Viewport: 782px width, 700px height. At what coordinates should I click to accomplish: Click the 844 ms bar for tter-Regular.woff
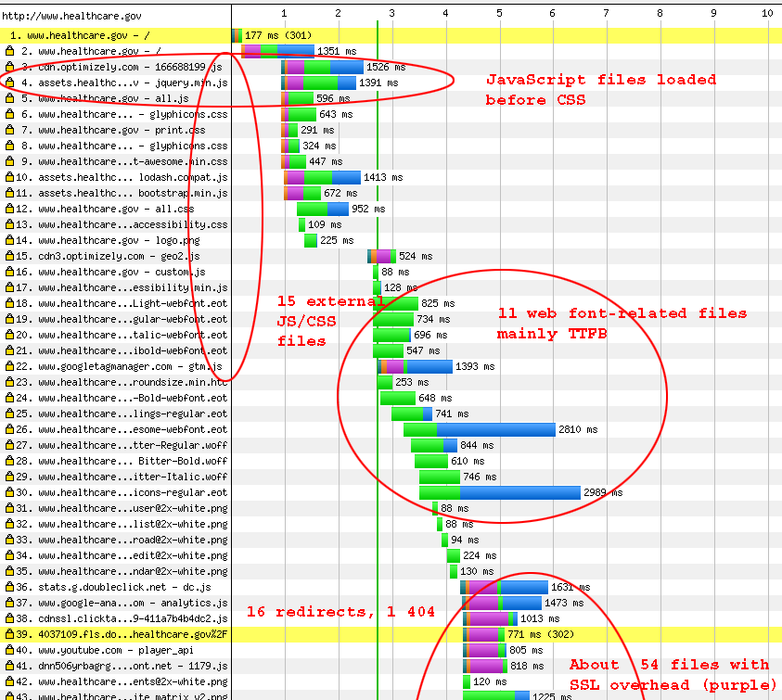[x=434, y=445]
